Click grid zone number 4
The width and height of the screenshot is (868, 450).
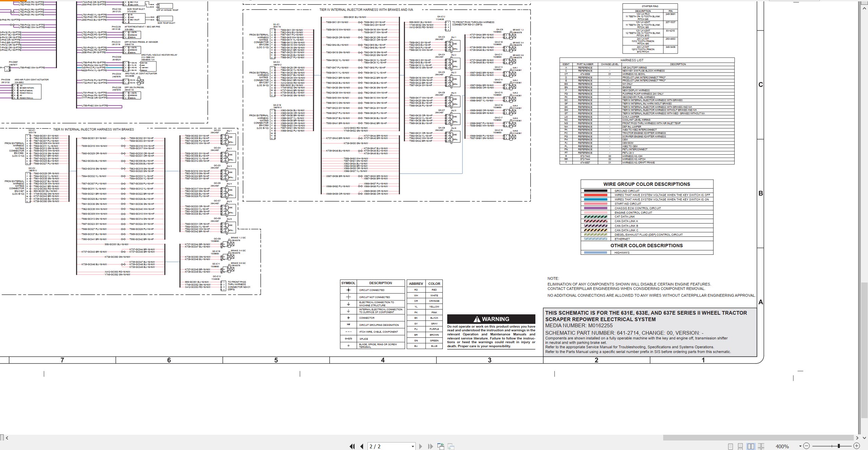[x=383, y=360]
